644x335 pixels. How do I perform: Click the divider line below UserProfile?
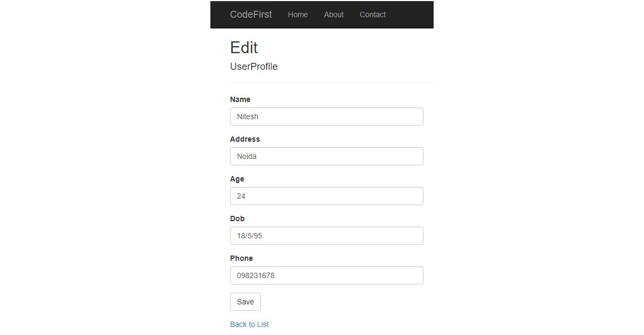(x=332, y=83)
